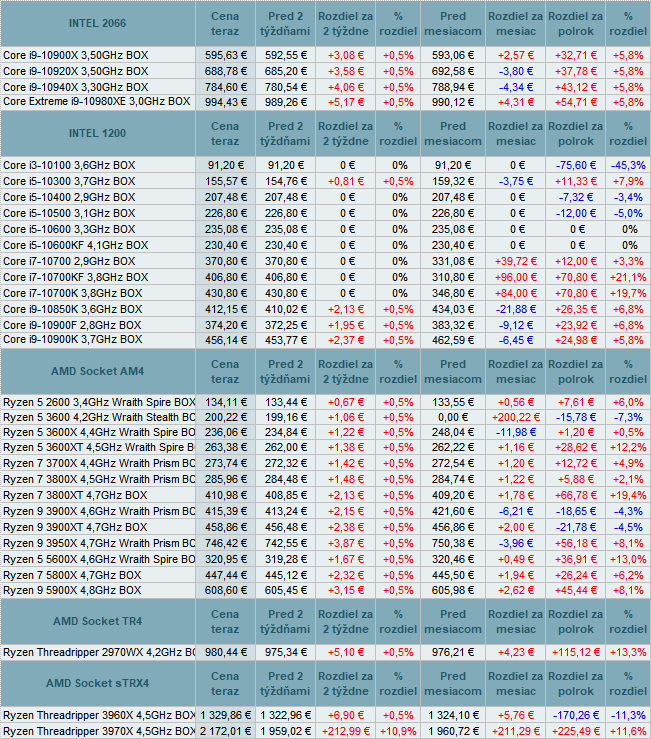Select the Ryzen 5 3600XT 4,5GHz row
Viewport: 651px width, 739px height.
(x=325, y=448)
